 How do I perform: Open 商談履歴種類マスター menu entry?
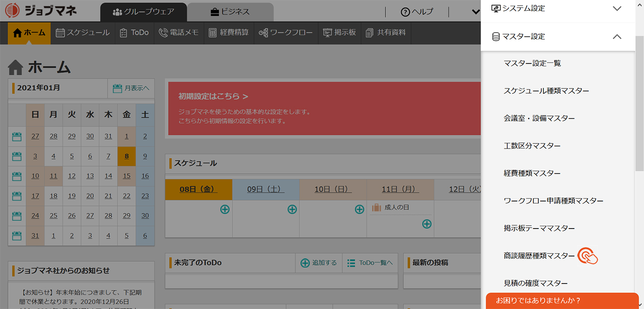[x=539, y=256]
